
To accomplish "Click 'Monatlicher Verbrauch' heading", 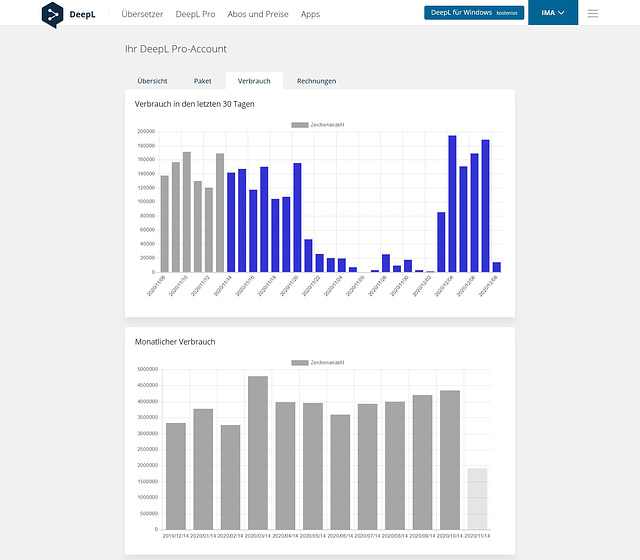I will pos(175,342).
